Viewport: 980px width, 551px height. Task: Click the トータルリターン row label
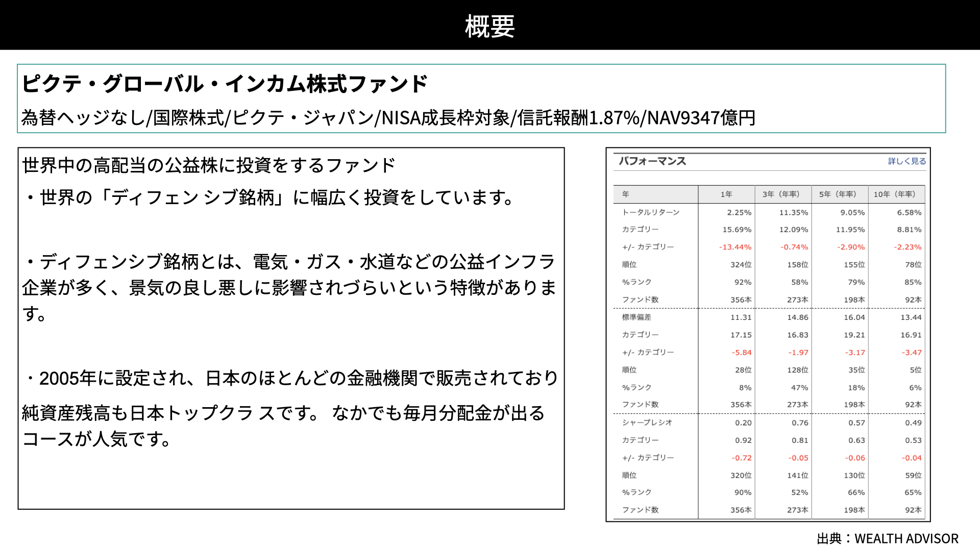(651, 212)
